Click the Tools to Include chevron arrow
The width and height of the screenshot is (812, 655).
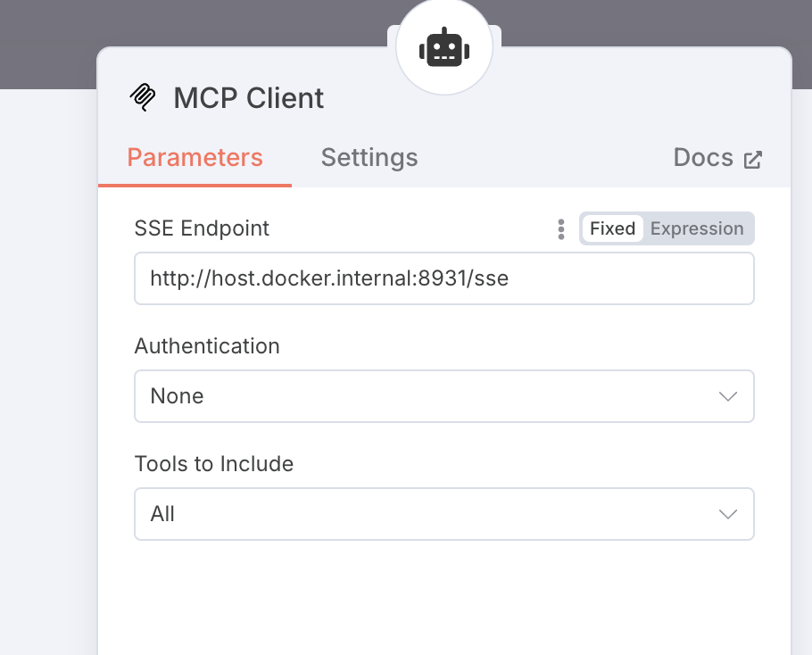tap(728, 514)
